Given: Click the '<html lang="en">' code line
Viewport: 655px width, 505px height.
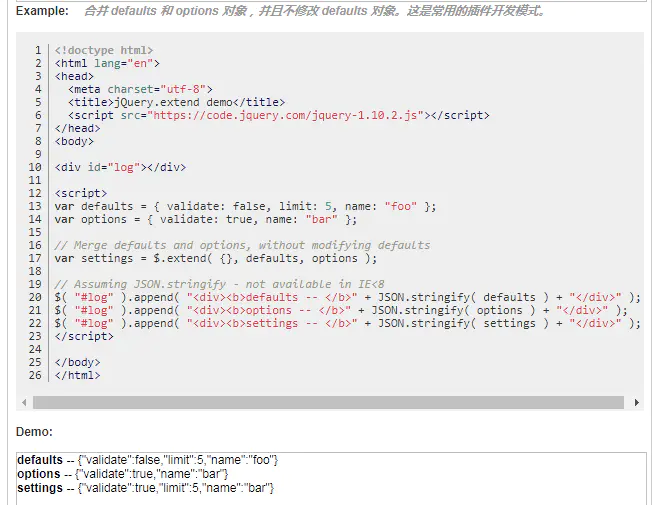Looking at the screenshot, I should tap(107, 63).
